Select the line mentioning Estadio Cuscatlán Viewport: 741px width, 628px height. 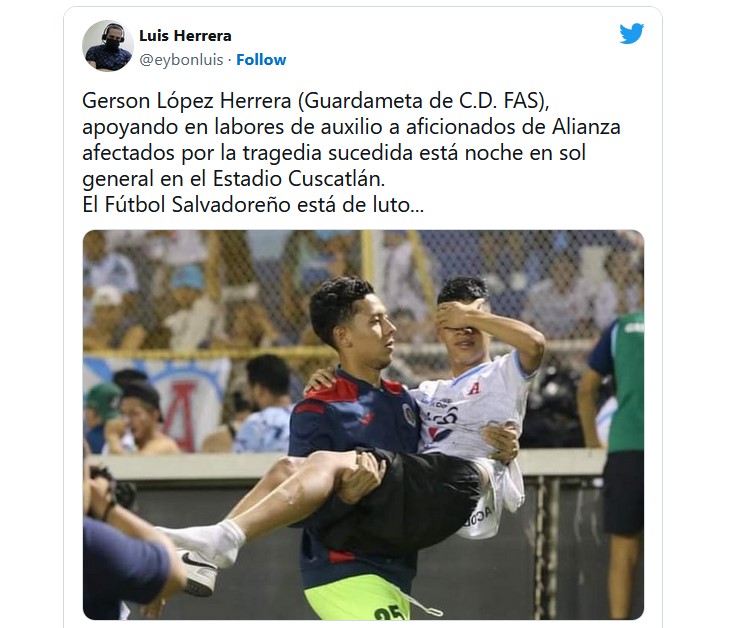pyautogui.click(x=234, y=179)
